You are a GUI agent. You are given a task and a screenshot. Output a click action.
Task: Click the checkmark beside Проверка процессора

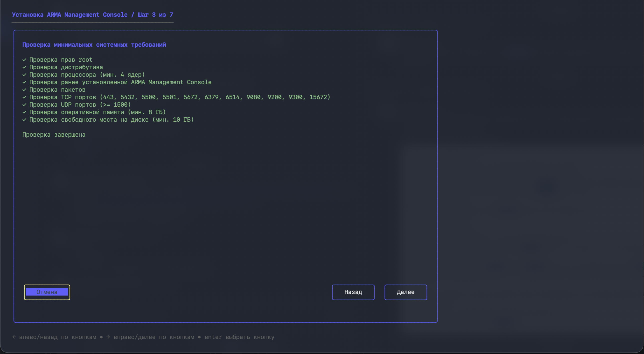pos(24,75)
